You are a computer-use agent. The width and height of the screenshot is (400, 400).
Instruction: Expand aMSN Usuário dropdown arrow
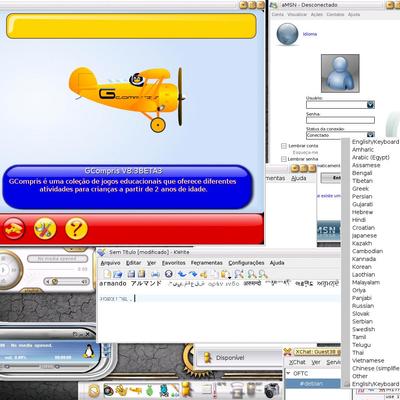tap(371, 105)
